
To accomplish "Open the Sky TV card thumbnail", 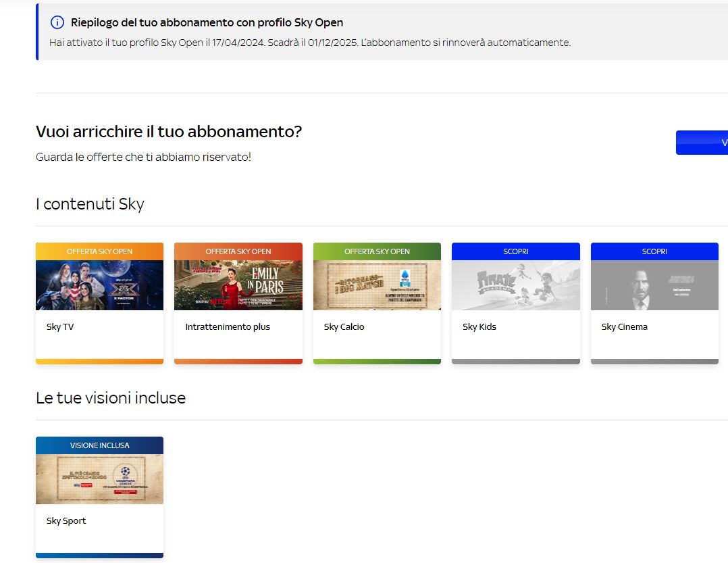I will click(x=99, y=285).
